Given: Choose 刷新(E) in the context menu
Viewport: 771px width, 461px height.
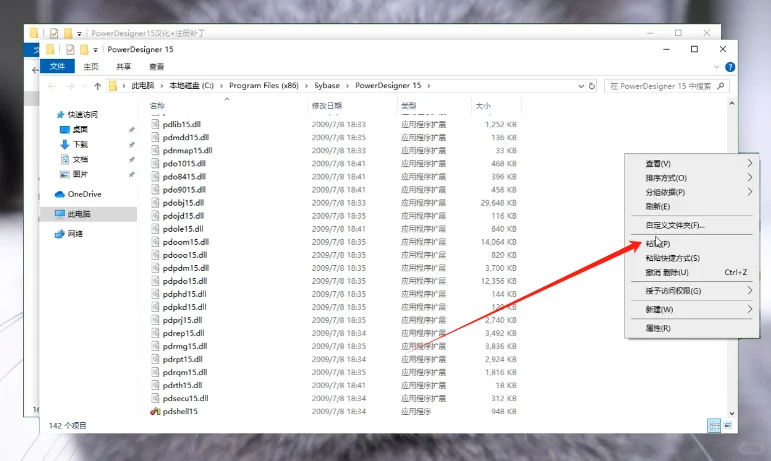Looking at the screenshot, I should click(692, 206).
